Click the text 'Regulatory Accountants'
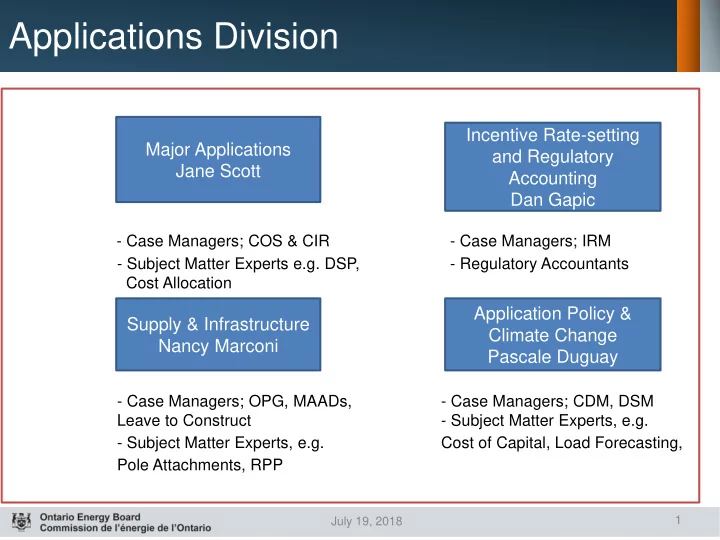This screenshot has height=540, width=720. [544, 264]
